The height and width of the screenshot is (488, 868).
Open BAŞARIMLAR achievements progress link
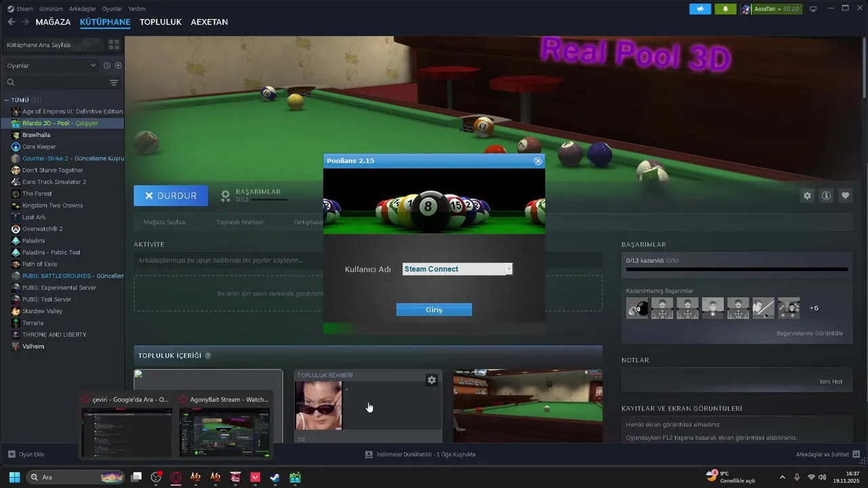[254, 195]
